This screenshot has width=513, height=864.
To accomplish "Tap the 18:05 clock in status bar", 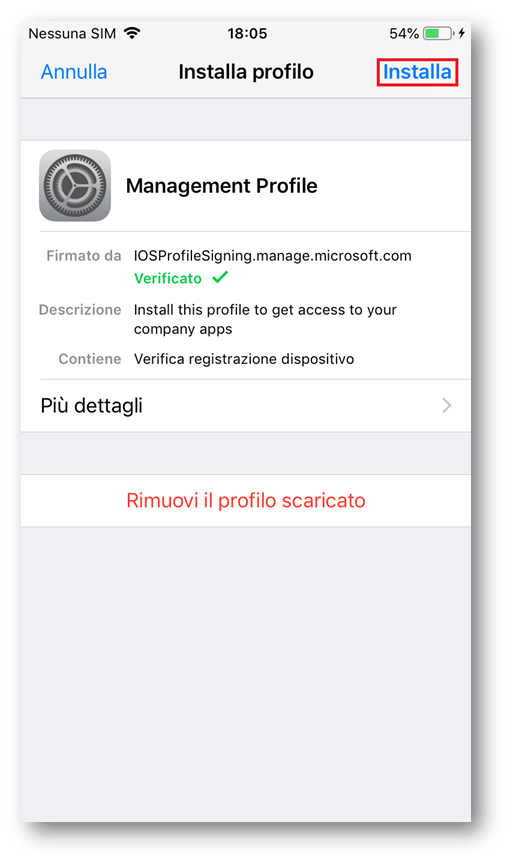I will click(247, 34).
